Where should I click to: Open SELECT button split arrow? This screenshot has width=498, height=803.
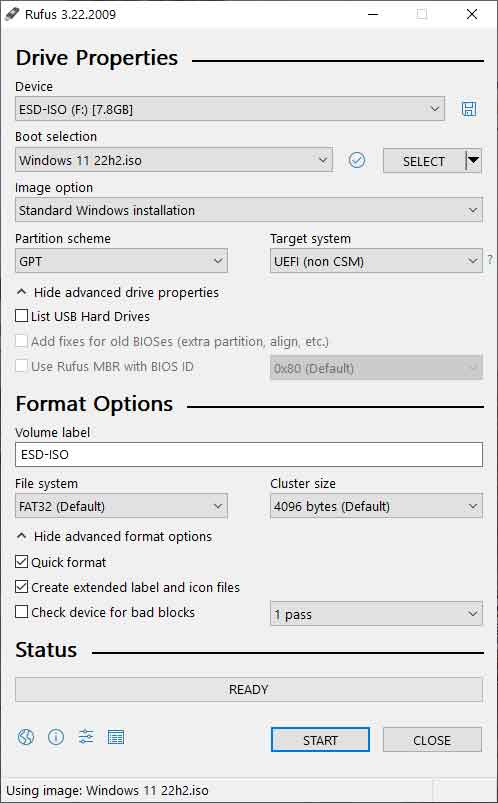coord(473,161)
